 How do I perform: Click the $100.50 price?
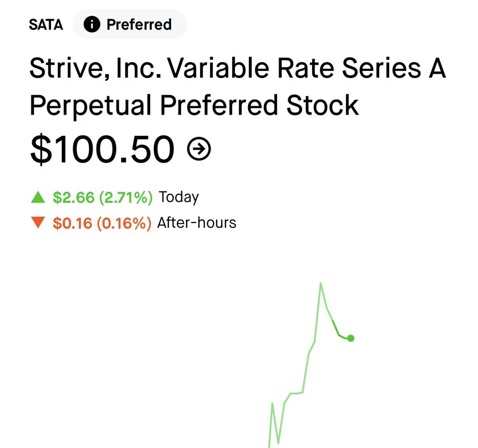(x=102, y=149)
